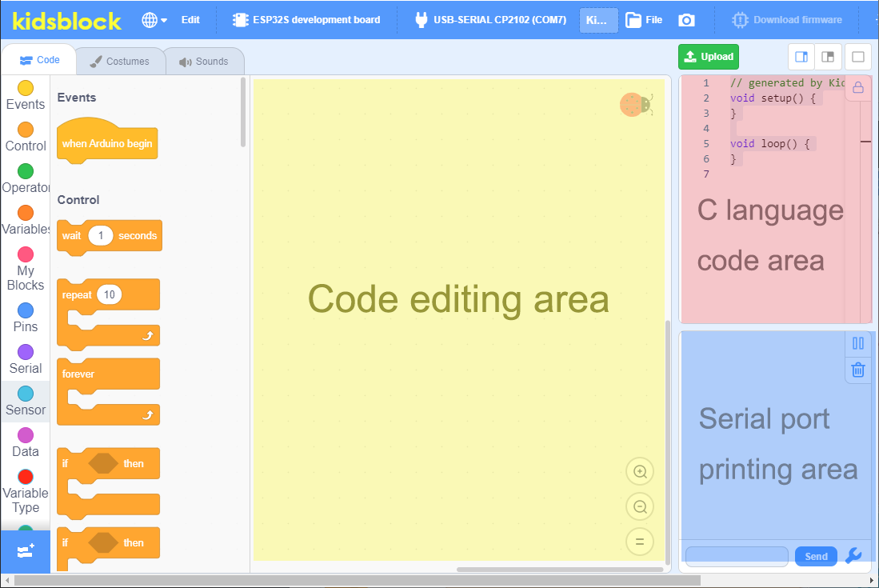879x588 pixels.
Task: Clear serial output with trash icon
Action: (x=857, y=370)
